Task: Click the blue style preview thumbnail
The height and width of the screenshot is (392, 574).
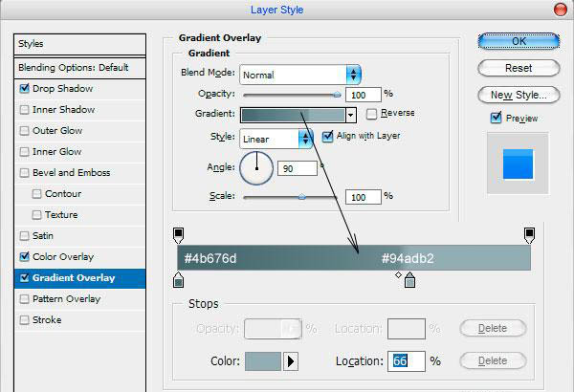Action: coord(518,164)
